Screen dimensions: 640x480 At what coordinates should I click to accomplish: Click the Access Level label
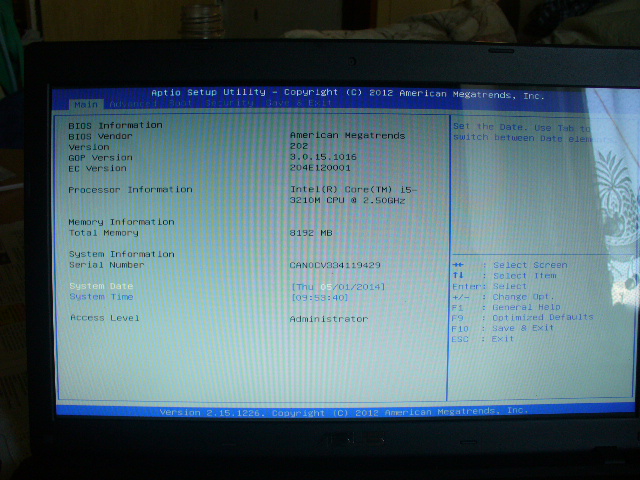104,318
